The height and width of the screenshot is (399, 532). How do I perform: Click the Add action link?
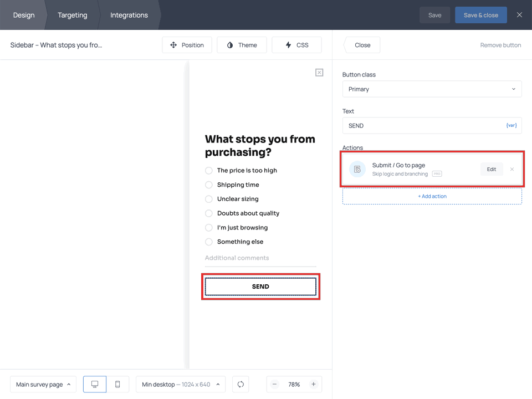point(432,196)
